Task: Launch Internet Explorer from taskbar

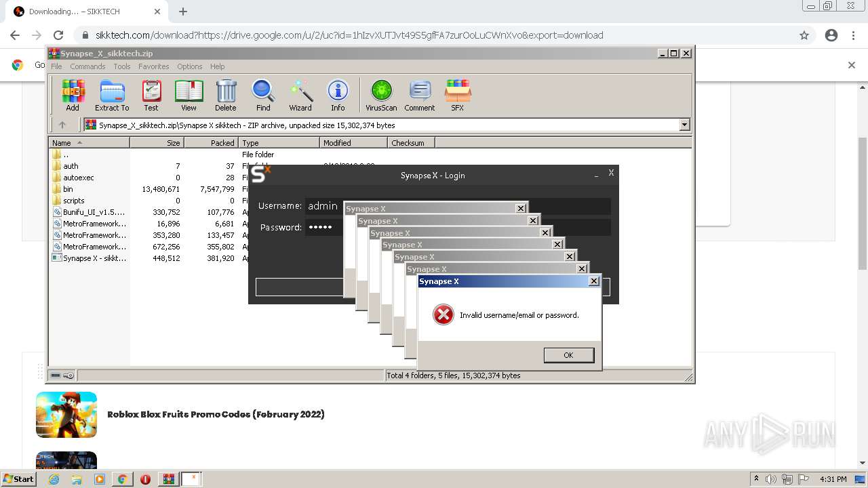Action: (x=54, y=479)
